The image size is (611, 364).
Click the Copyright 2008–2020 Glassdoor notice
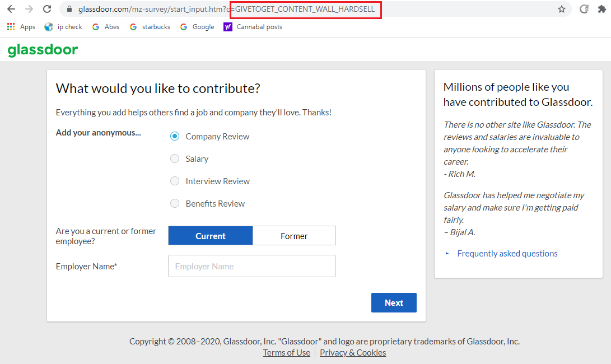[325, 342]
